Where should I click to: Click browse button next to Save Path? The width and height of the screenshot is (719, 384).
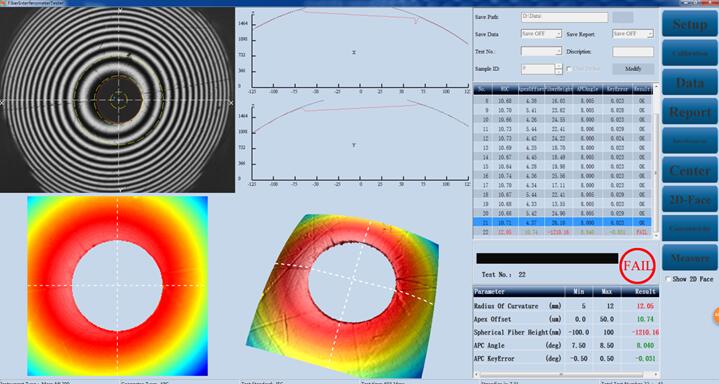click(623, 17)
